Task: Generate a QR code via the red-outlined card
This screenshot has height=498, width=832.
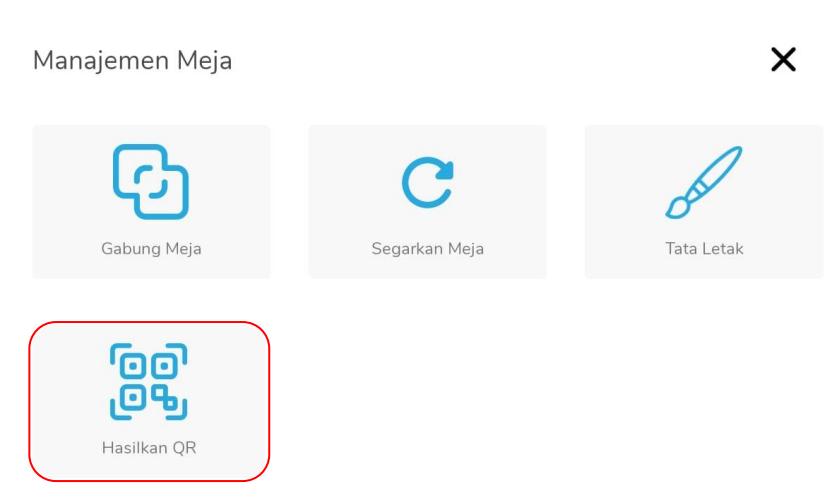Action: pos(149,401)
